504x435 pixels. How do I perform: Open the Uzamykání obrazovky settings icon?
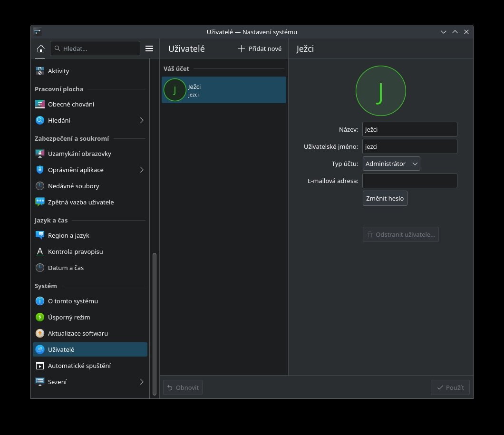point(40,154)
